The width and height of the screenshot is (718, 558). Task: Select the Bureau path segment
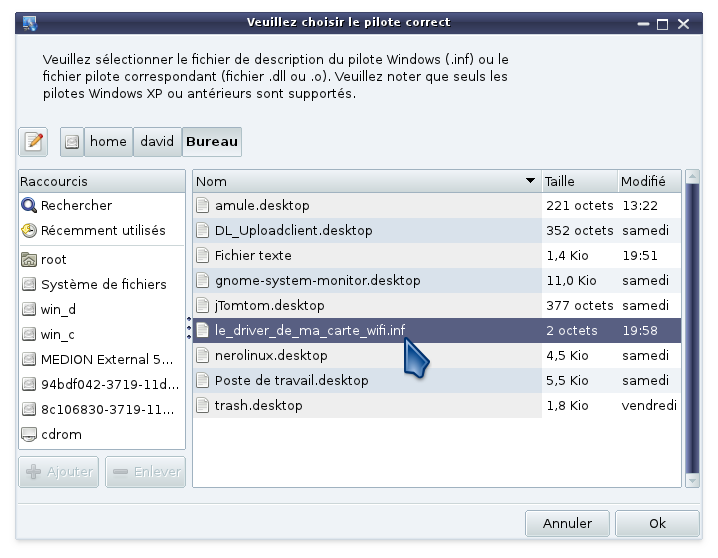coord(212,142)
